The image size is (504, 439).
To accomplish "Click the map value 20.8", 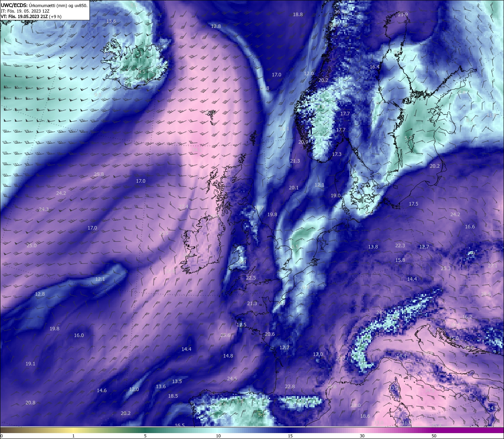I will [x=30, y=403].
